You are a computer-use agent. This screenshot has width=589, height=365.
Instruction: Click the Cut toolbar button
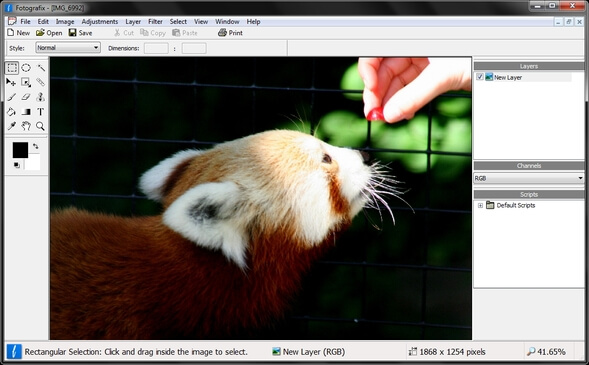124,33
